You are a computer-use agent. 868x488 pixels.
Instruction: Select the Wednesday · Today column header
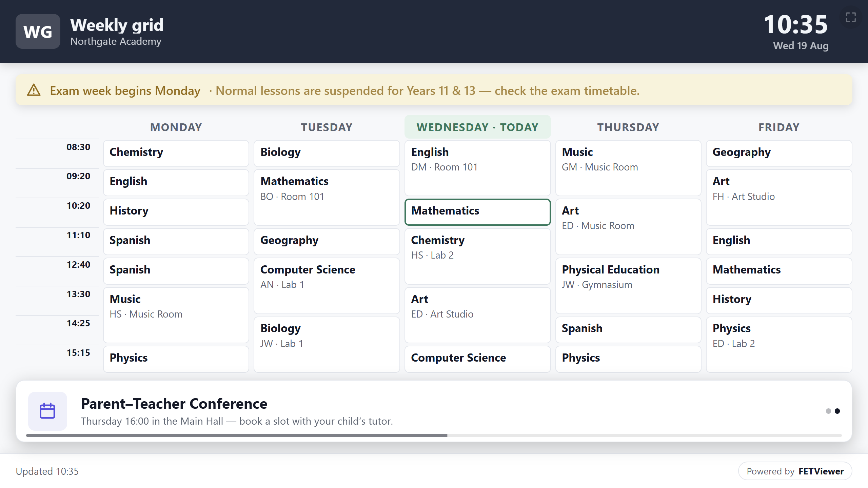point(477,127)
